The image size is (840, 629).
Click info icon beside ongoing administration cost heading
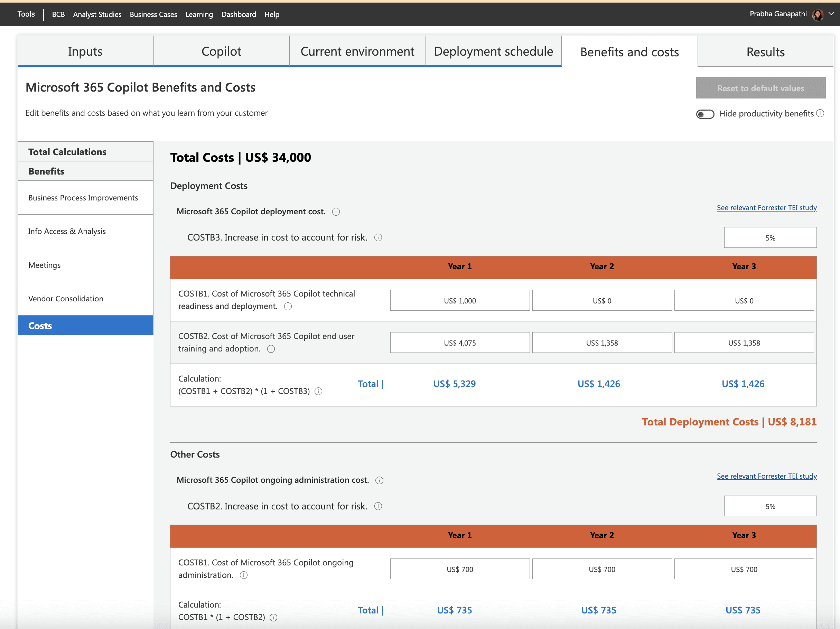point(379,480)
